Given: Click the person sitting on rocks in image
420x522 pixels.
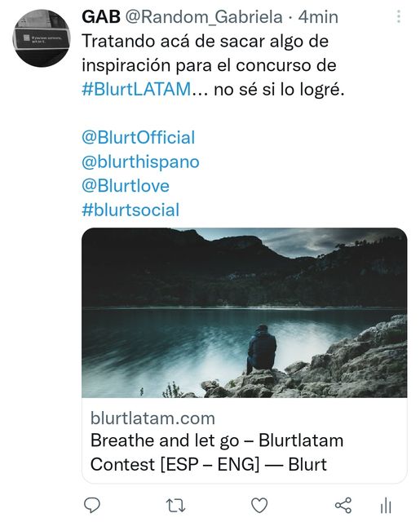Looking at the screenshot, I should (x=262, y=348).
